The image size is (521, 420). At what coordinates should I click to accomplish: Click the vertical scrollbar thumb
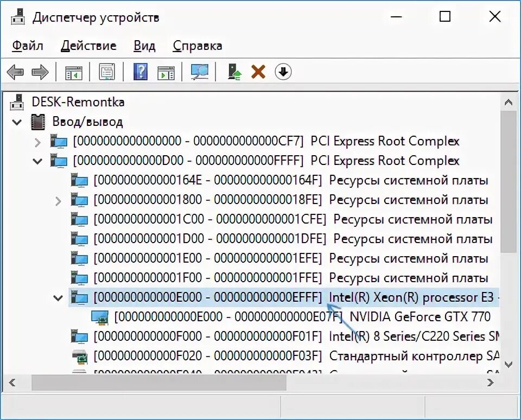(509, 182)
